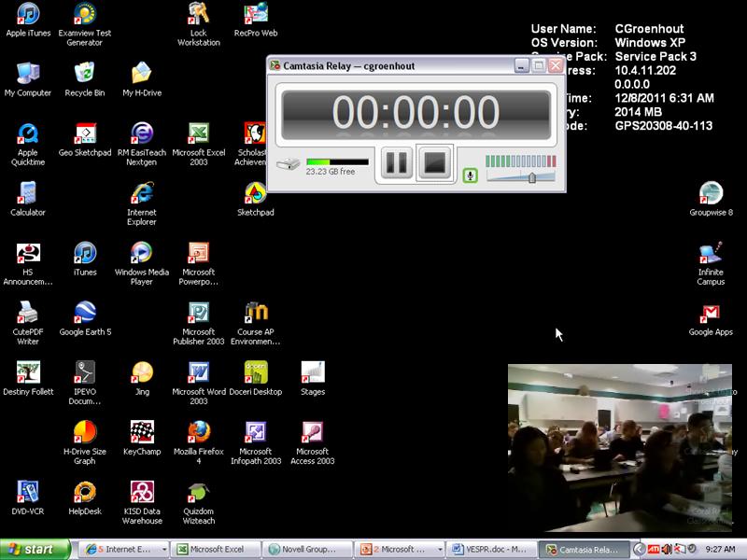The image size is (747, 560).
Task: Open Apple iTunes desktop shortcut
Action: [x=28, y=20]
